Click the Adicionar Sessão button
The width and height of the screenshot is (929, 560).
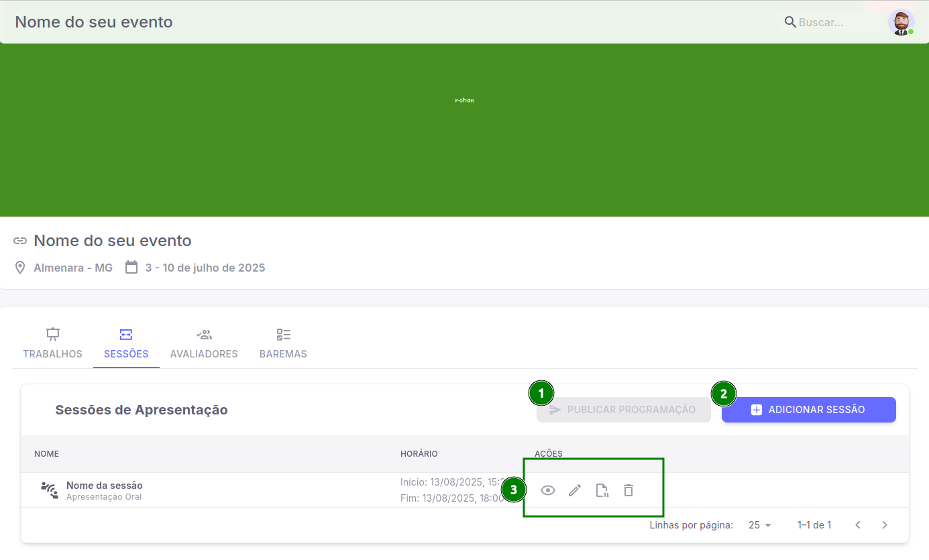click(x=808, y=410)
